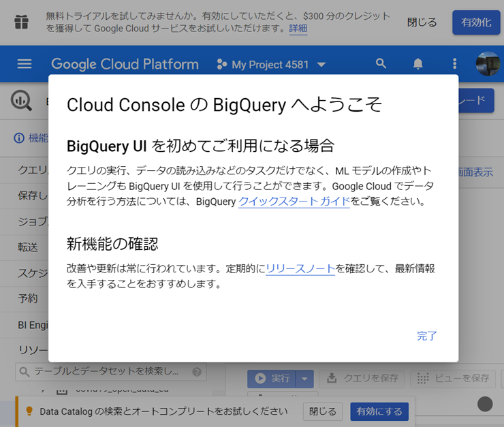This screenshot has width=504, height=427.
Task: Click the help icon in the search field
Action: 197,372
